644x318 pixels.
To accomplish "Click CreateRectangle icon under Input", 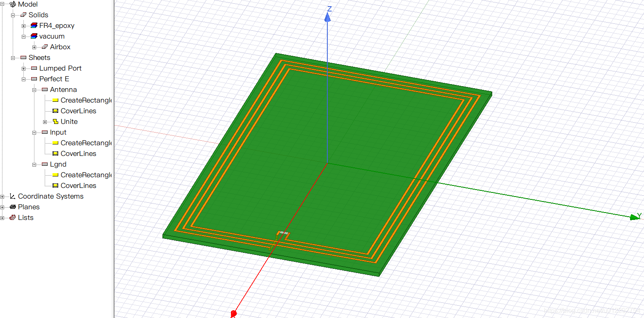I will pyautogui.click(x=55, y=143).
